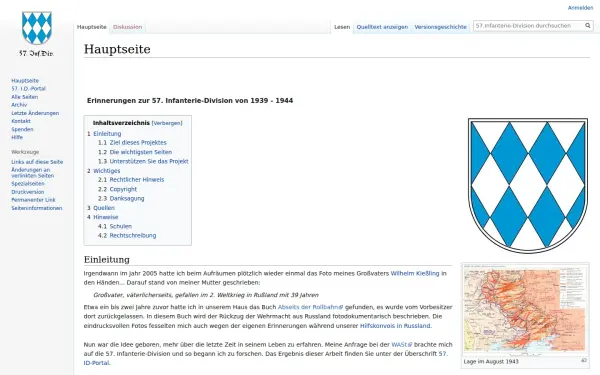Switch to the Hauptseite tab
The height and width of the screenshot is (375, 600).
(x=91, y=27)
